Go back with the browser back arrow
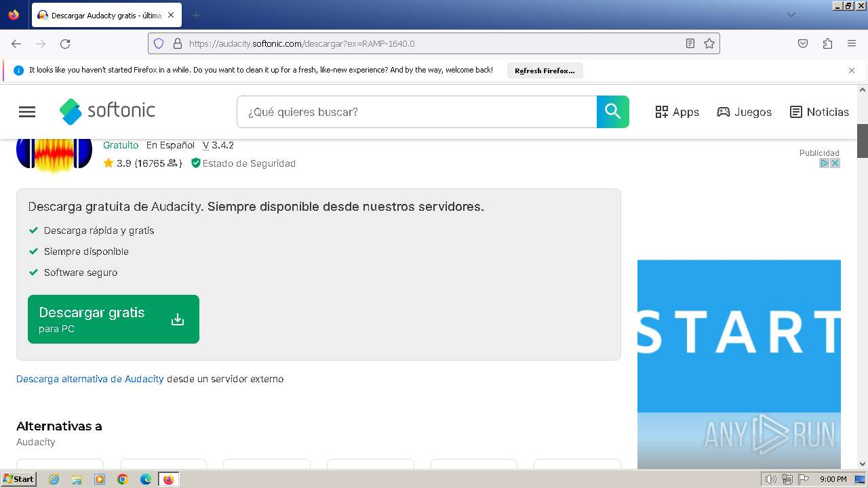 click(x=16, y=43)
